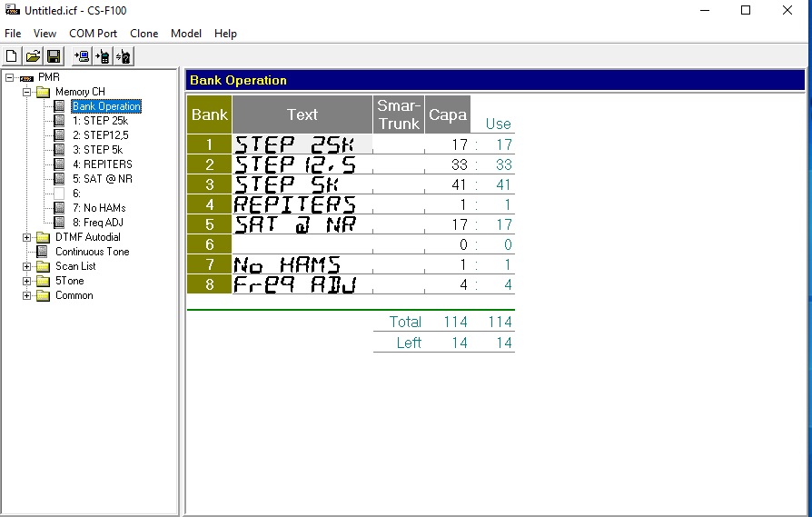The height and width of the screenshot is (517, 812).
Task: Collapse the Memory CH folder
Action: (x=27, y=92)
